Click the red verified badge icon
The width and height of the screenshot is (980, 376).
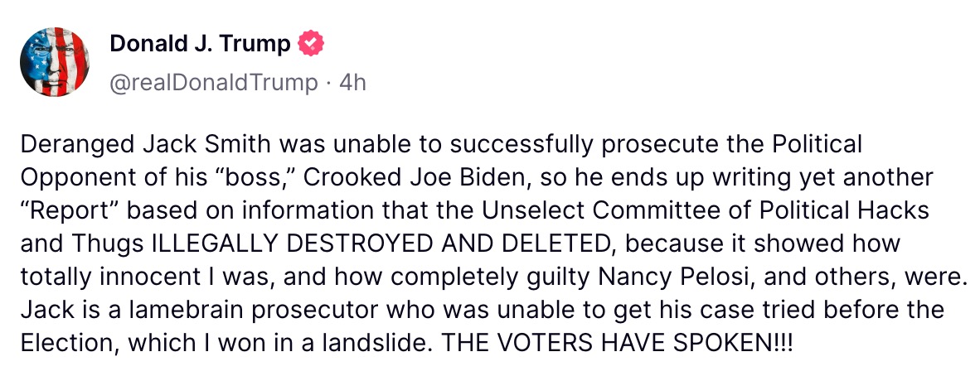click(x=312, y=44)
